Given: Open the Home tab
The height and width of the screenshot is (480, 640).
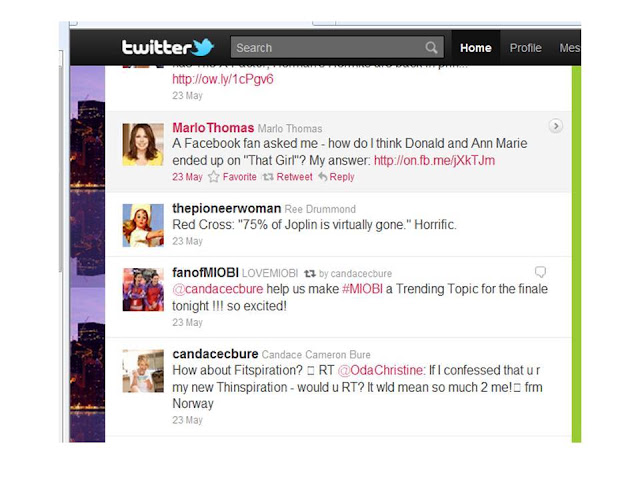Looking at the screenshot, I should point(476,48).
